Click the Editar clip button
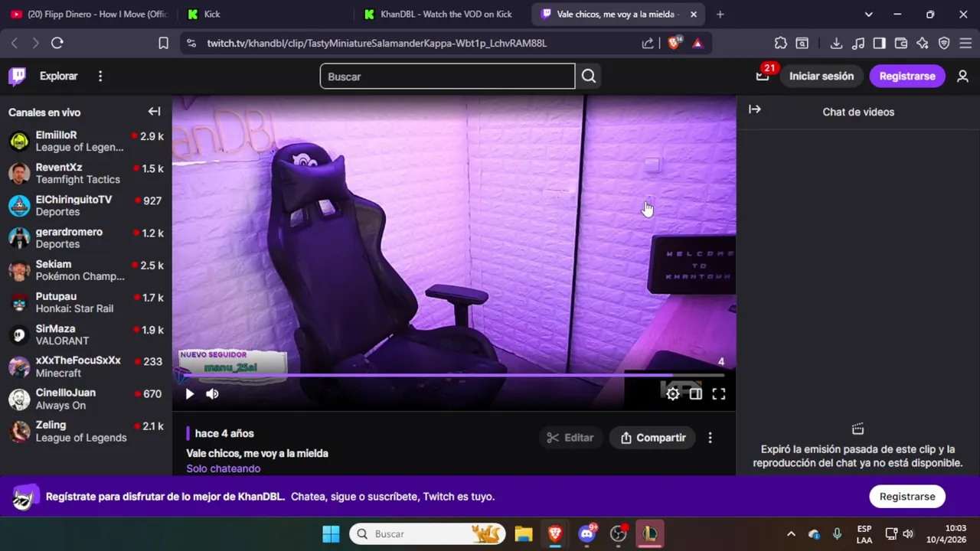Image resolution: width=980 pixels, height=551 pixels. [570, 438]
